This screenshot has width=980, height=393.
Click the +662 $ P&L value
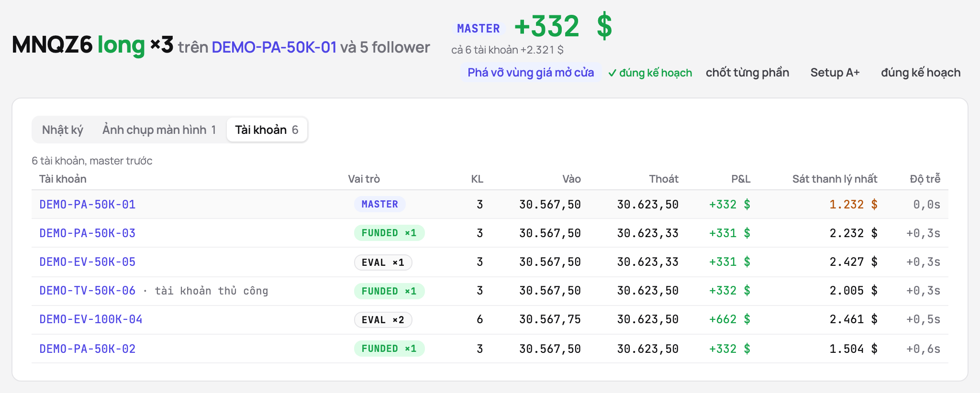pyautogui.click(x=730, y=319)
